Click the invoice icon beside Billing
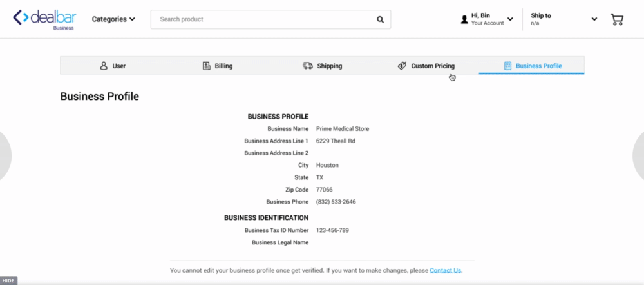644x285 pixels. [x=206, y=66]
